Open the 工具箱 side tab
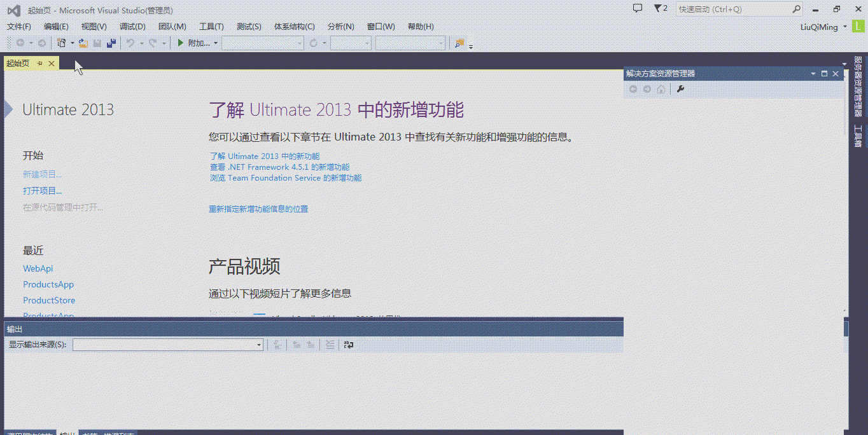Image resolution: width=868 pixels, height=435 pixels. point(858,135)
